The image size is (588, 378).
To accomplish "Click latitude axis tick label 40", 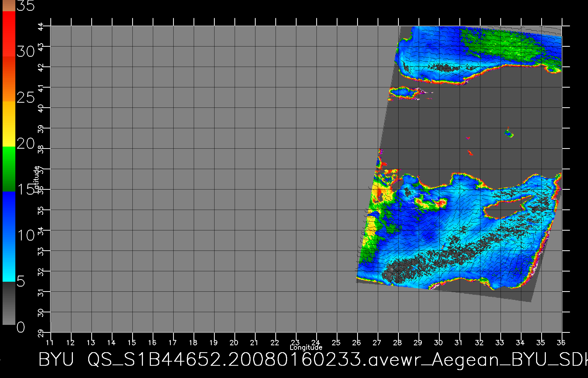I will [x=41, y=108].
